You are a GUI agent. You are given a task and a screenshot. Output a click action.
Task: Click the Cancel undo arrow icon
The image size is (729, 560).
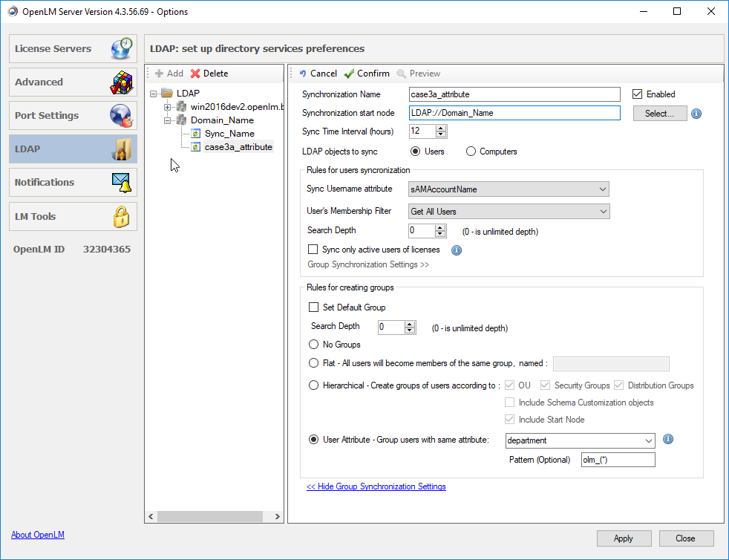tap(303, 74)
